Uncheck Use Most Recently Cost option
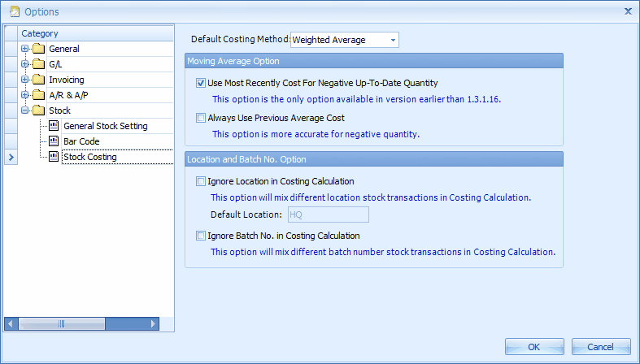The height and width of the screenshot is (364, 640). [x=201, y=83]
